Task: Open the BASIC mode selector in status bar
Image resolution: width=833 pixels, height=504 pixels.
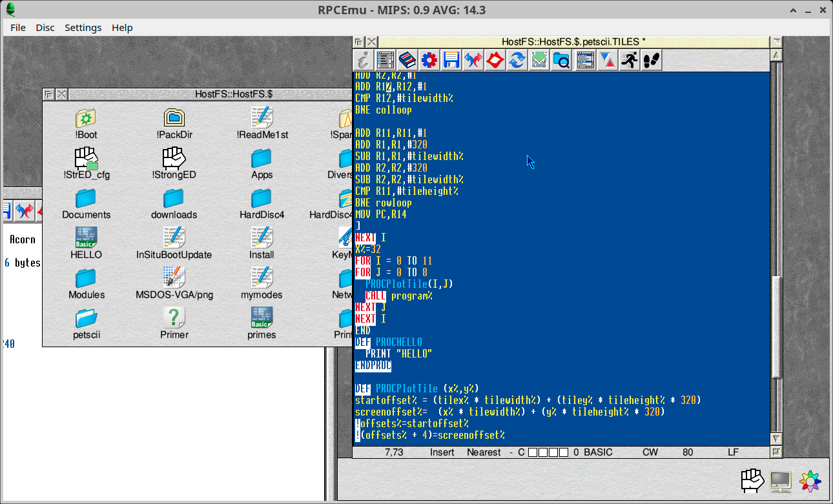Action: coord(598,452)
